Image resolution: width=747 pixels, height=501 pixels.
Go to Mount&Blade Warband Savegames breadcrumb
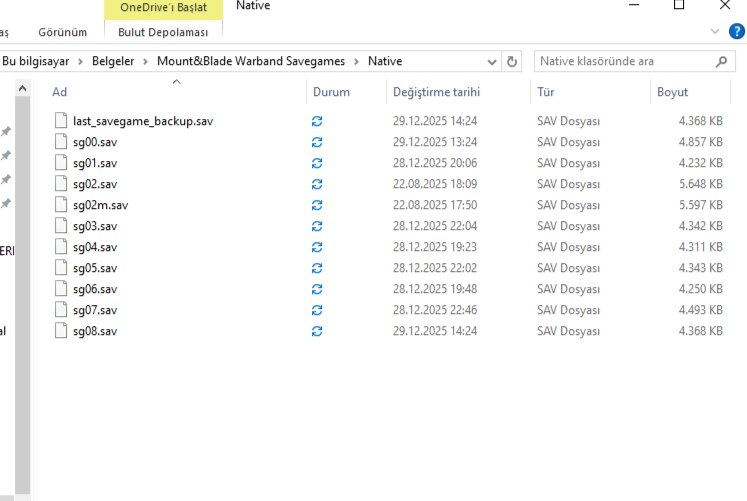(x=251, y=61)
